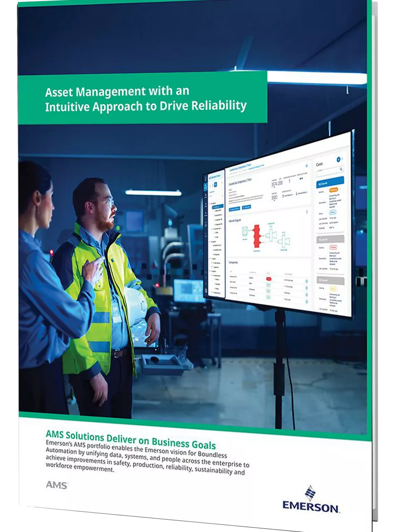399x532 pixels.
Task: Collapse the selected Cracked Gas Compressor node in the tree
Action: click(212, 207)
